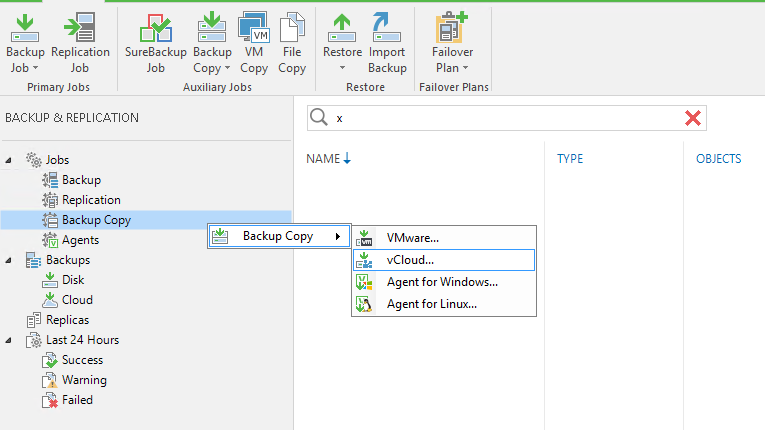Select Warning under Last 24 Hours
The width and height of the screenshot is (765, 430).
coord(84,380)
